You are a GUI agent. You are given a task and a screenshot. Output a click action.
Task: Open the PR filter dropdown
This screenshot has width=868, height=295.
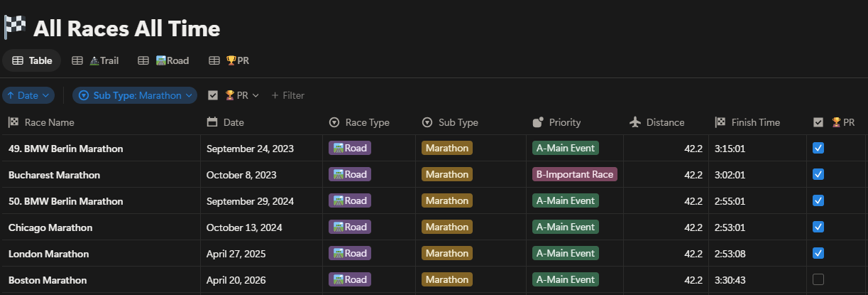(x=234, y=95)
